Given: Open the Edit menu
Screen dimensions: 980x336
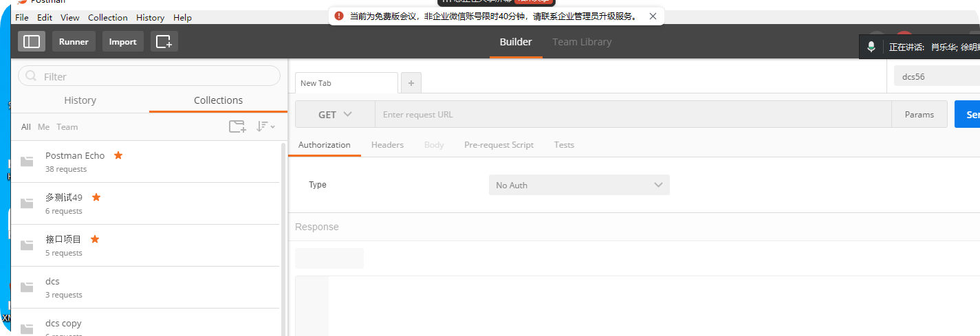Looking at the screenshot, I should [x=45, y=18].
